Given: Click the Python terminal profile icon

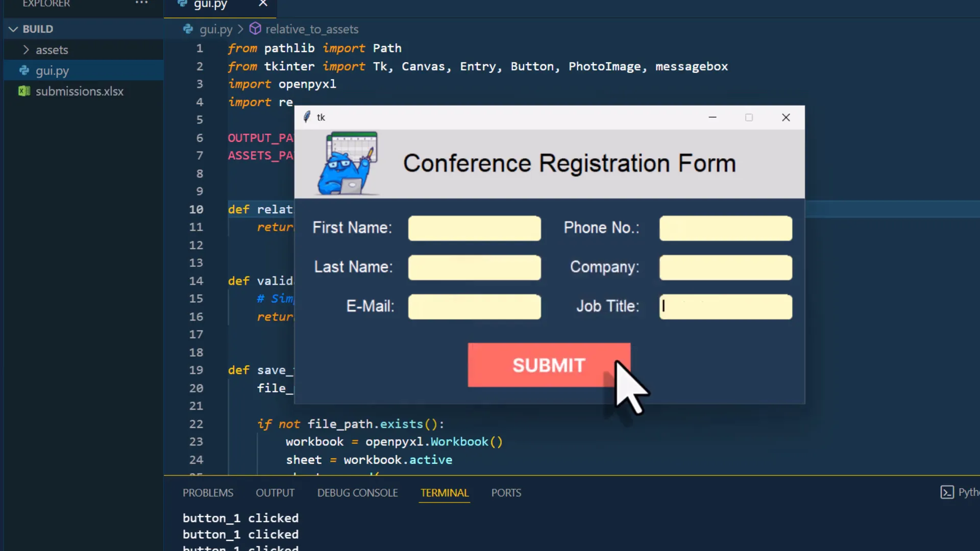Looking at the screenshot, I should tap(947, 492).
